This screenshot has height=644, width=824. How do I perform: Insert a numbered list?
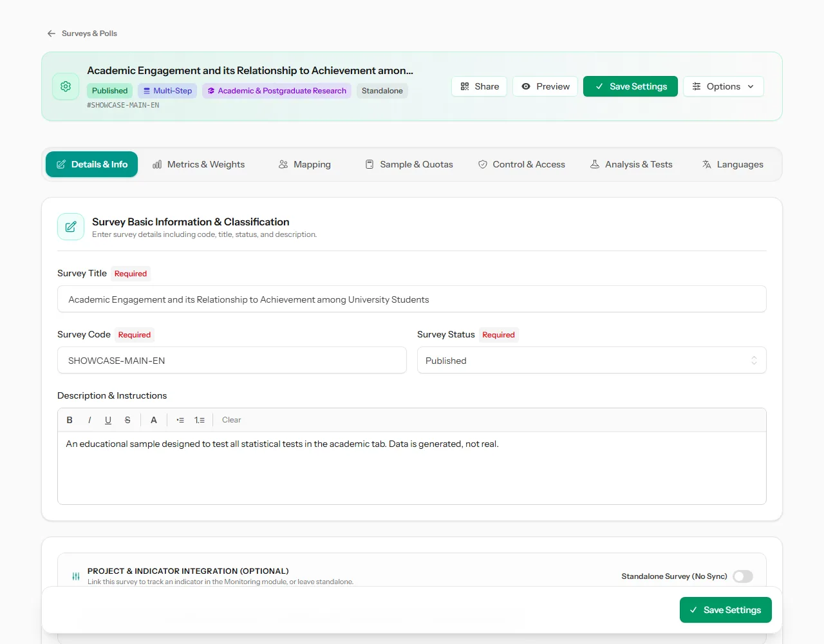tap(200, 420)
